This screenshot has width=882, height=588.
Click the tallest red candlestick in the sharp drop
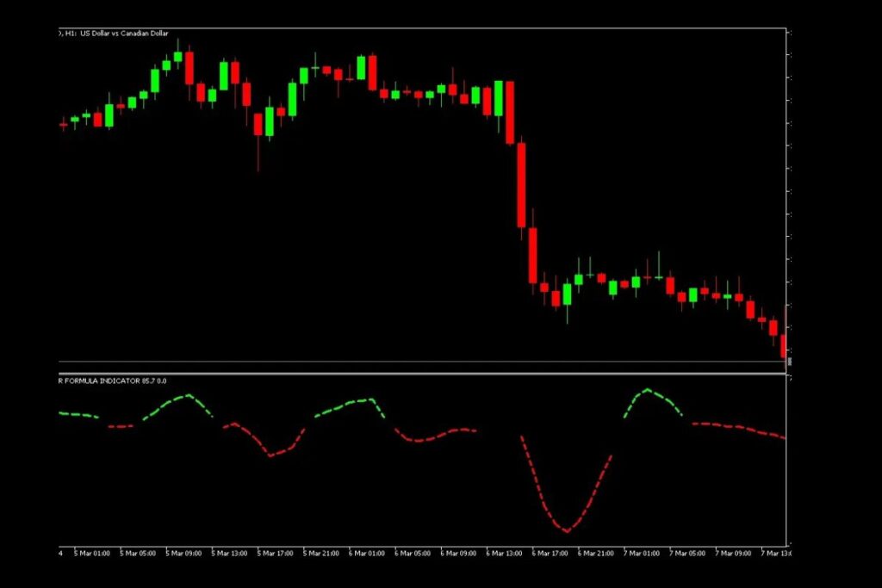coord(521,185)
